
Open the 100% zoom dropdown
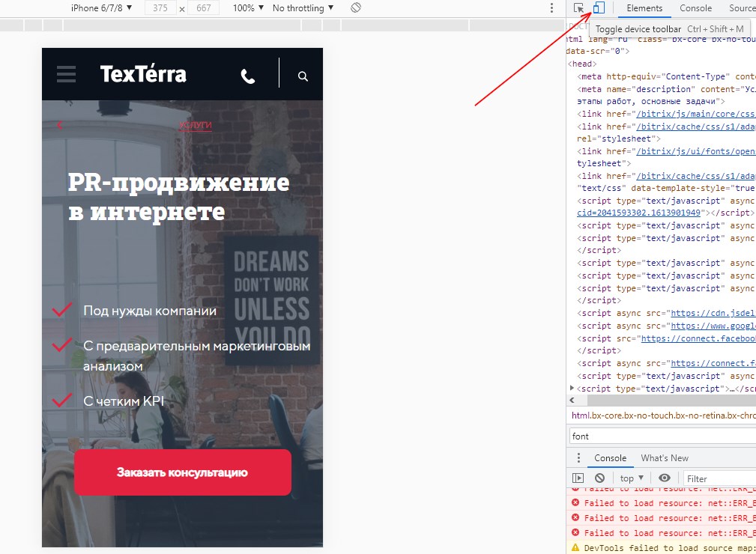pyautogui.click(x=248, y=8)
